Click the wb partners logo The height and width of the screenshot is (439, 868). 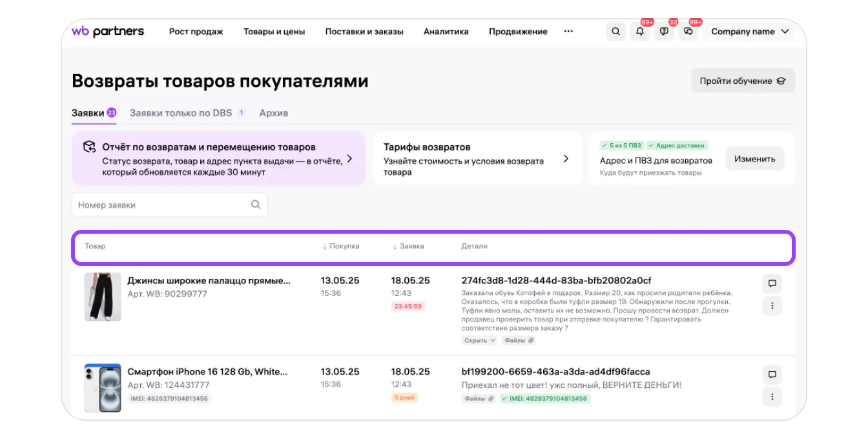click(x=108, y=32)
